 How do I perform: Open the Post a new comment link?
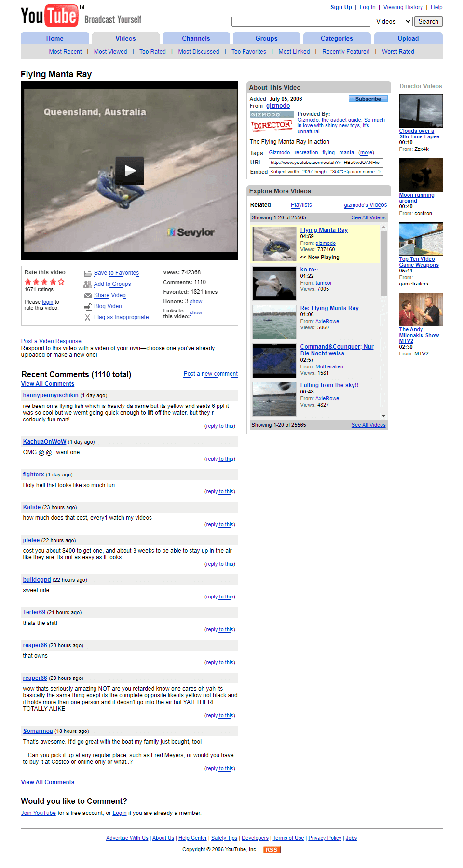point(211,374)
